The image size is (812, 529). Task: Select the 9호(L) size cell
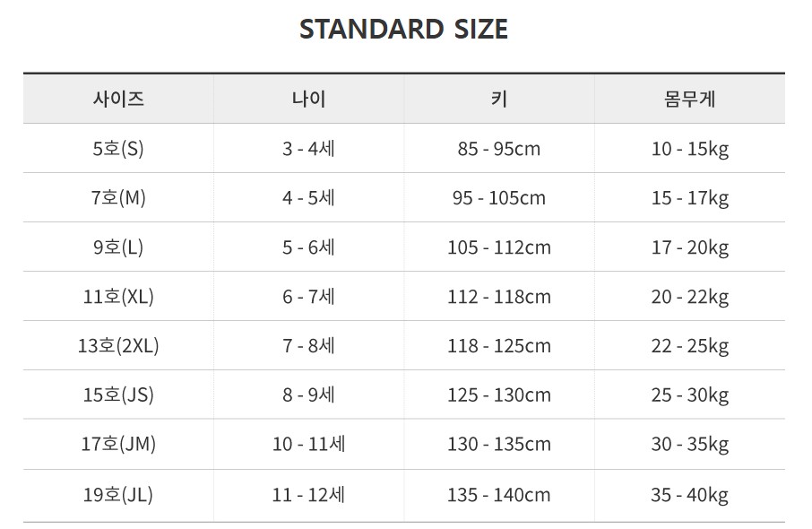coord(118,247)
